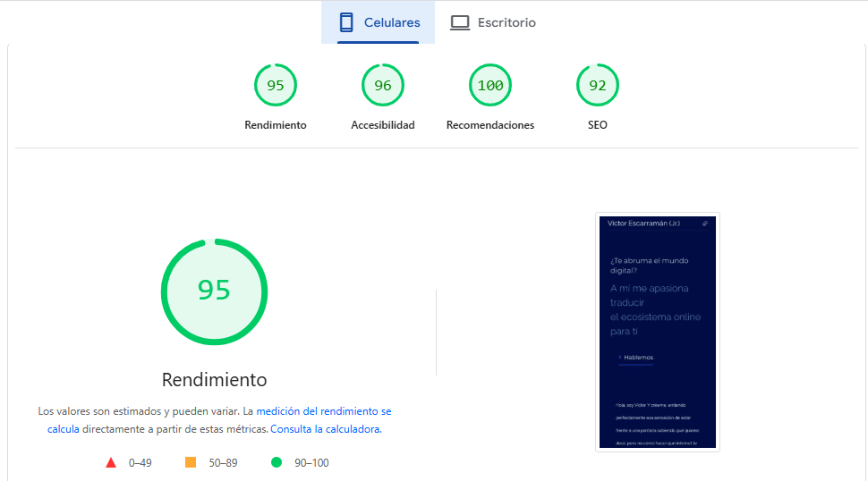The image size is (868, 481).
Task: Click hamburger menu icon in page screenshot
Action: (705, 224)
